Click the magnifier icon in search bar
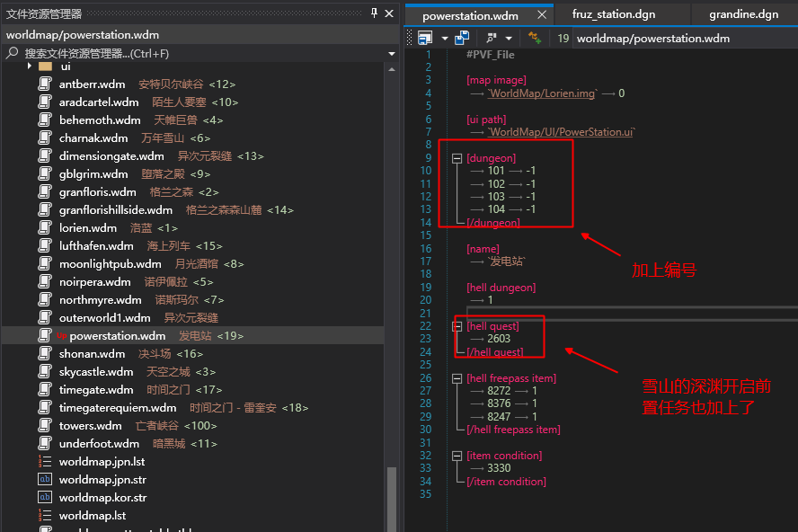The height and width of the screenshot is (532, 798). coord(13,53)
